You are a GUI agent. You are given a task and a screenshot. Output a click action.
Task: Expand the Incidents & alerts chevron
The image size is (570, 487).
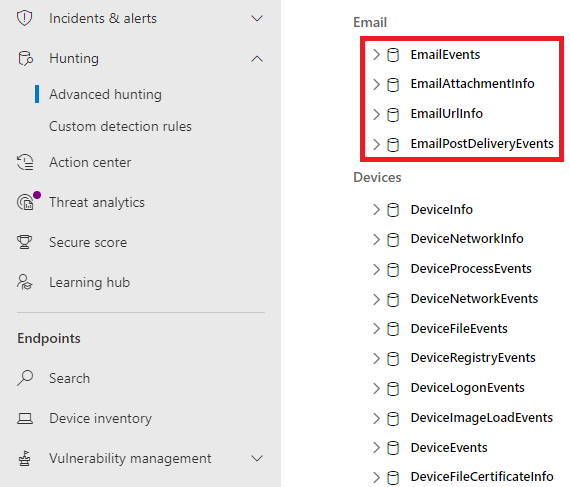click(257, 18)
